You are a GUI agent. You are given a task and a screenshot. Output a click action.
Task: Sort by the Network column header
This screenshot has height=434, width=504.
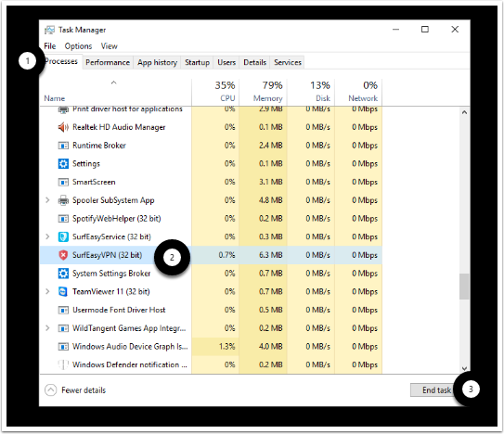(x=358, y=92)
